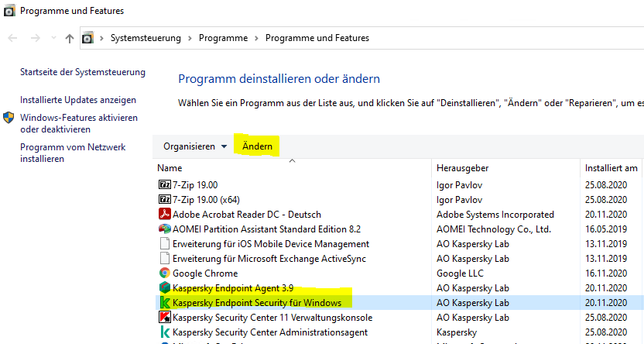Screen dimensions: 644x344
Task: Select Adobe Acrobat Reader DC - Deutsch entry
Action: [x=247, y=215]
